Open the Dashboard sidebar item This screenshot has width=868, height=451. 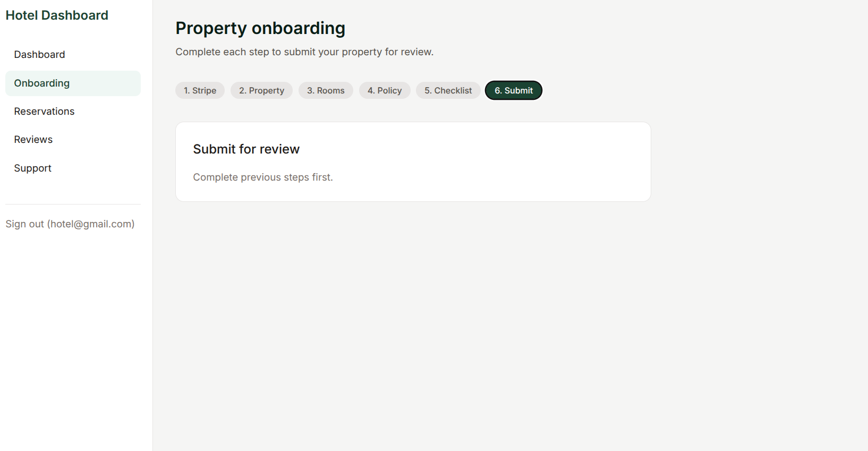pos(73,55)
